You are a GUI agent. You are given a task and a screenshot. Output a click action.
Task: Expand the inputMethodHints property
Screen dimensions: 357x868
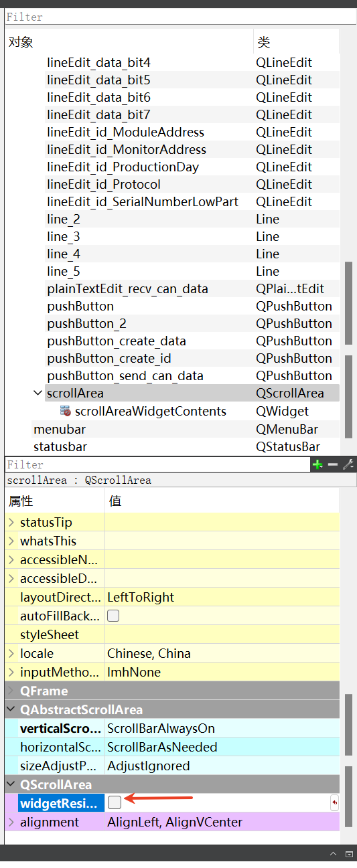point(11,672)
